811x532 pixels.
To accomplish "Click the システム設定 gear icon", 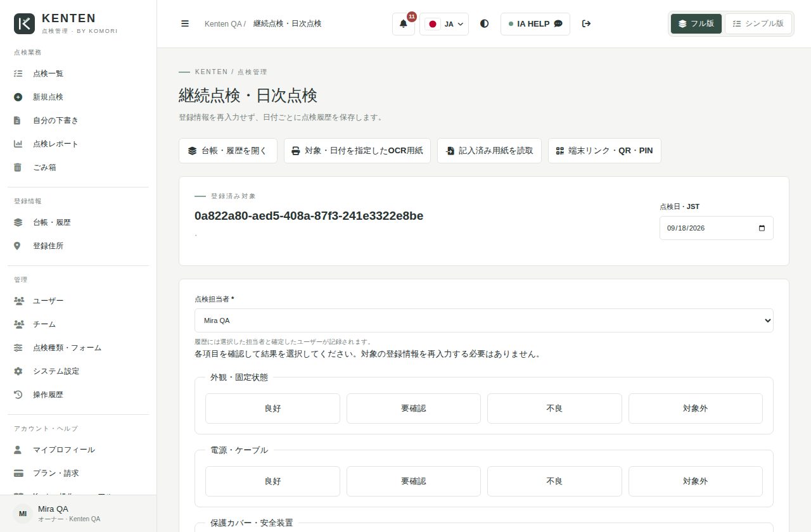I will pos(18,371).
